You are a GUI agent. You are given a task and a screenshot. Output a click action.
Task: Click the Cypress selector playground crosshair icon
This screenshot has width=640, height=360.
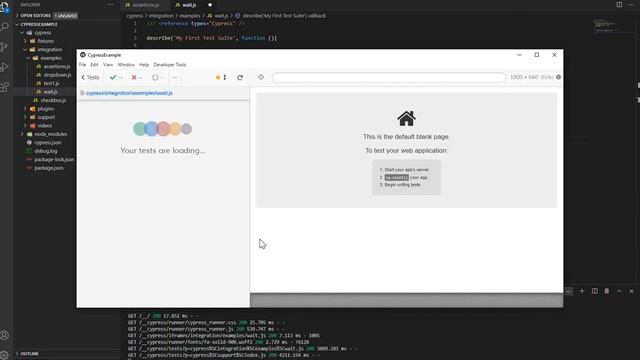pos(261,77)
